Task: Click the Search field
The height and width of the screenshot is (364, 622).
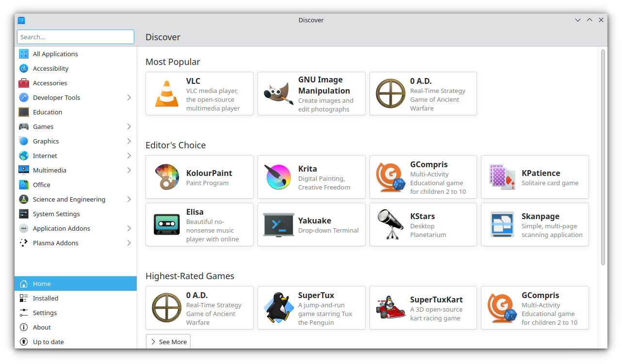Action: 75,37
